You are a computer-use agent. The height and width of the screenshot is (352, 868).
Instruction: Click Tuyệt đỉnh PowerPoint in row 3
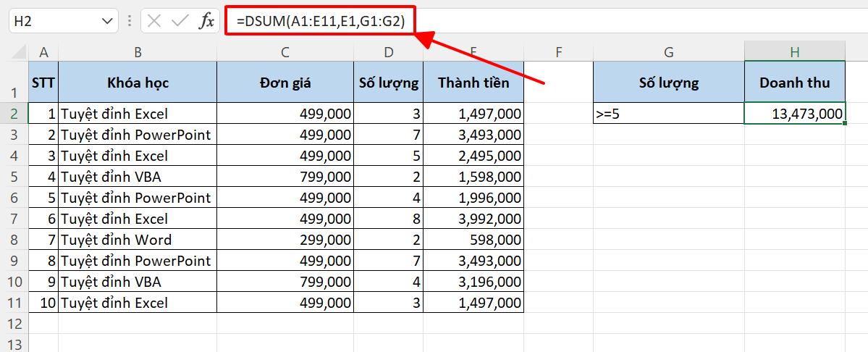138,135
